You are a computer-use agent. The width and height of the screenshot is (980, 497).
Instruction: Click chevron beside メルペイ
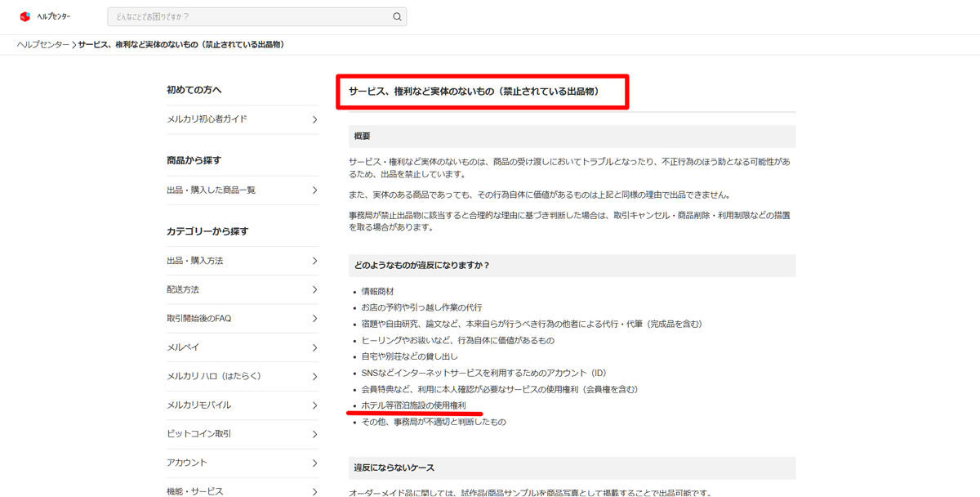pos(314,347)
